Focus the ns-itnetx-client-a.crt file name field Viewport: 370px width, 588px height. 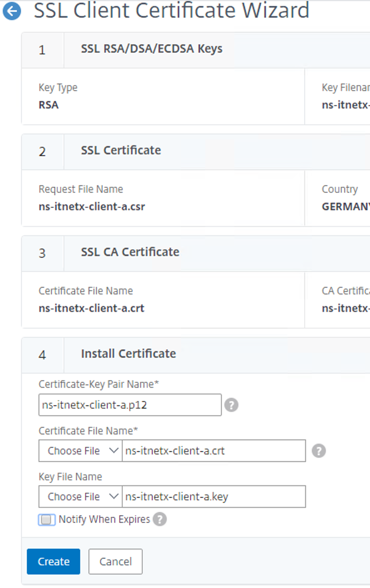coord(214,451)
